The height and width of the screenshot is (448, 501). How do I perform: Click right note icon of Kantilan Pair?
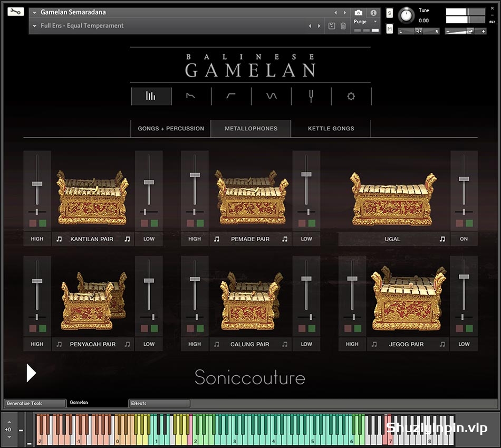coord(127,239)
